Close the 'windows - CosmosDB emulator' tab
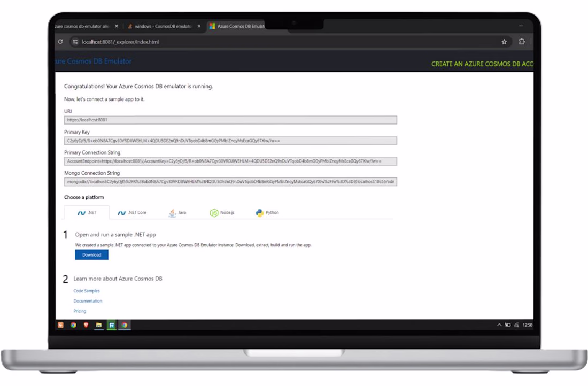588x386 pixels. [199, 26]
